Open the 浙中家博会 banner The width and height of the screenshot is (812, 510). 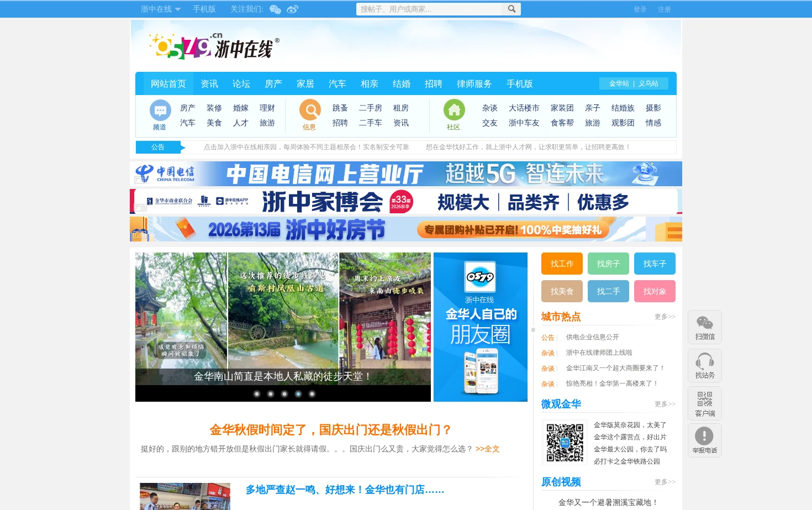406,201
